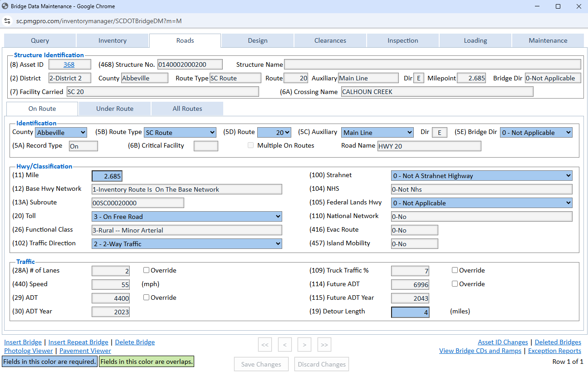
Task: Open the Toll dropdown list
Action: coord(186,217)
